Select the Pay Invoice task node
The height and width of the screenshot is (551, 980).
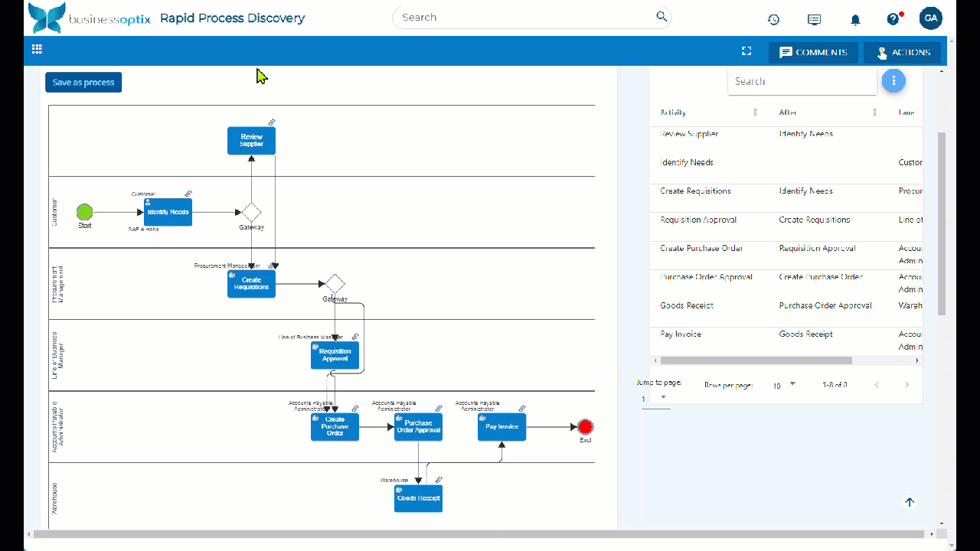tap(501, 427)
